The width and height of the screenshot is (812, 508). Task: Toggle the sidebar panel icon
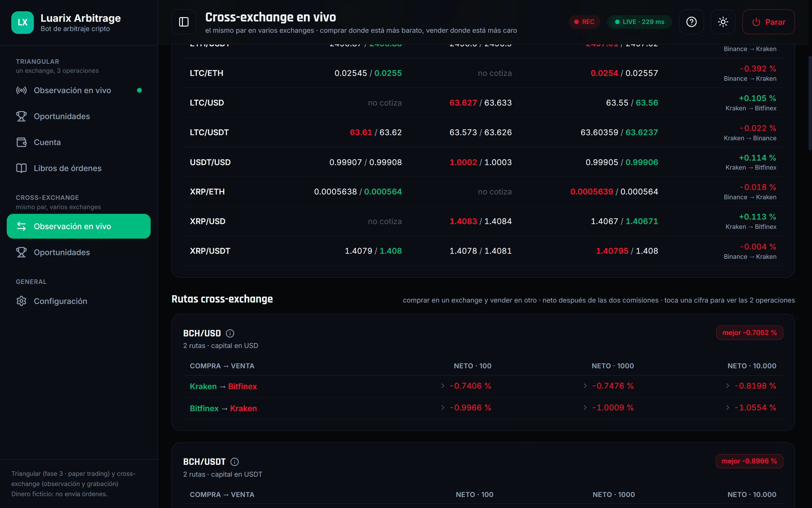[x=184, y=22]
